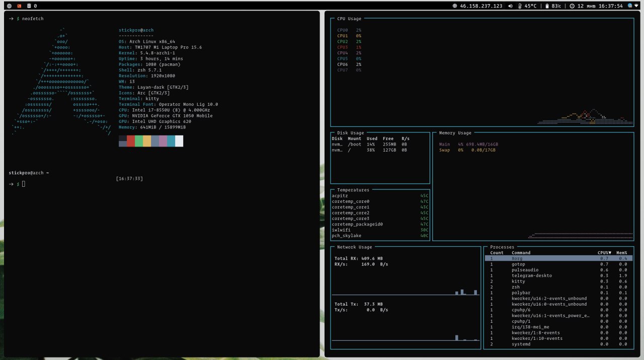The height and width of the screenshot is (360, 644).
Task: Select the systemd process row
Action: pos(558,344)
